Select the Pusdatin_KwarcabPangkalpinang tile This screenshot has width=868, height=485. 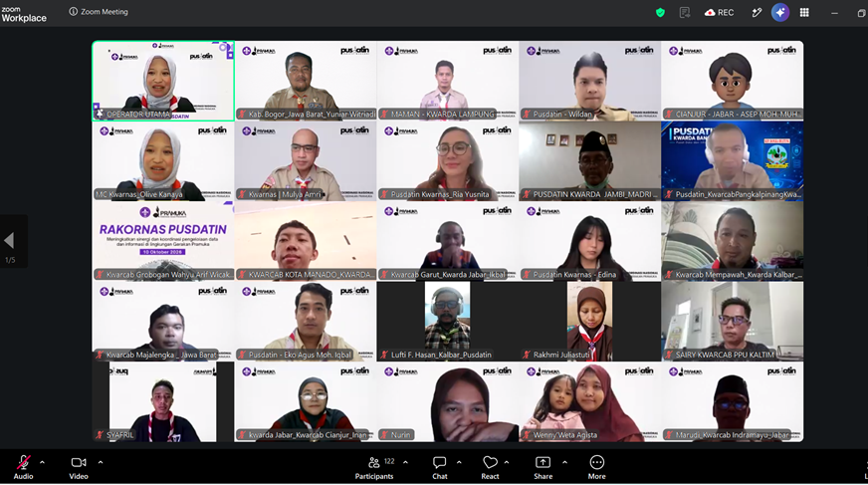point(733,161)
